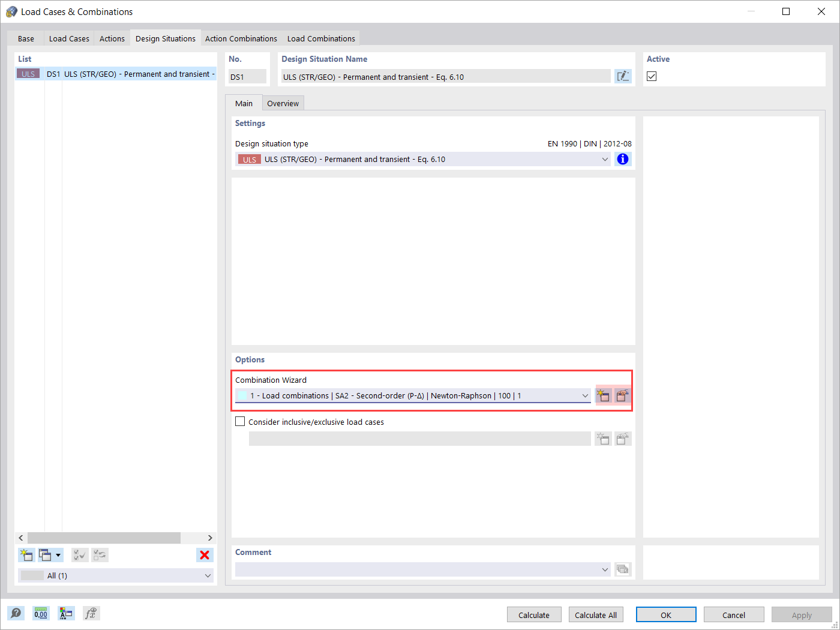
Task: Click the Calculate All button
Action: (x=596, y=614)
